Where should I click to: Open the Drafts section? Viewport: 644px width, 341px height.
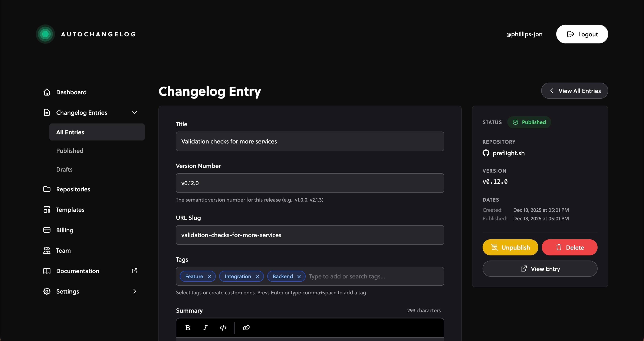(x=64, y=169)
